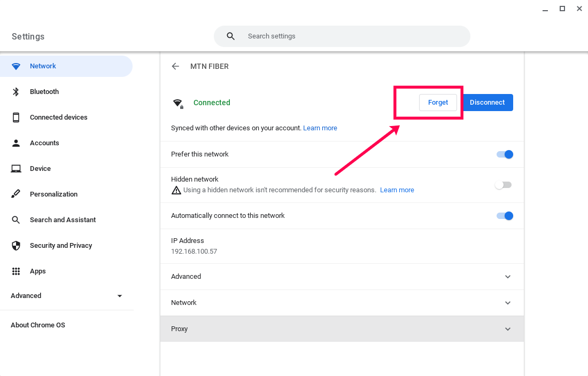Go back using the arrow beside MTN FIBER
The height and width of the screenshot is (376, 588).
click(x=175, y=66)
